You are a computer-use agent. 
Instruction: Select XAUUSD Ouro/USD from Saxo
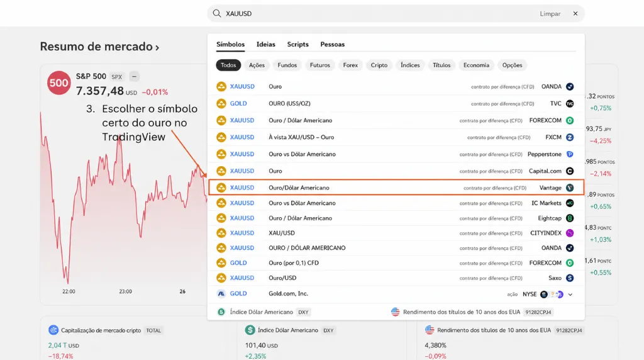[396, 278]
